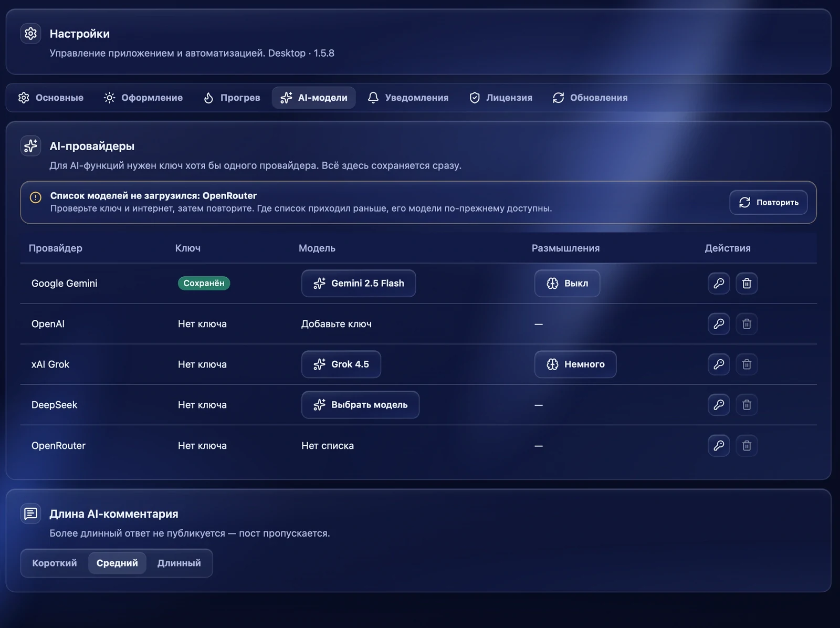Open the key icon for DeepSeek
The height and width of the screenshot is (628, 840).
(x=719, y=405)
